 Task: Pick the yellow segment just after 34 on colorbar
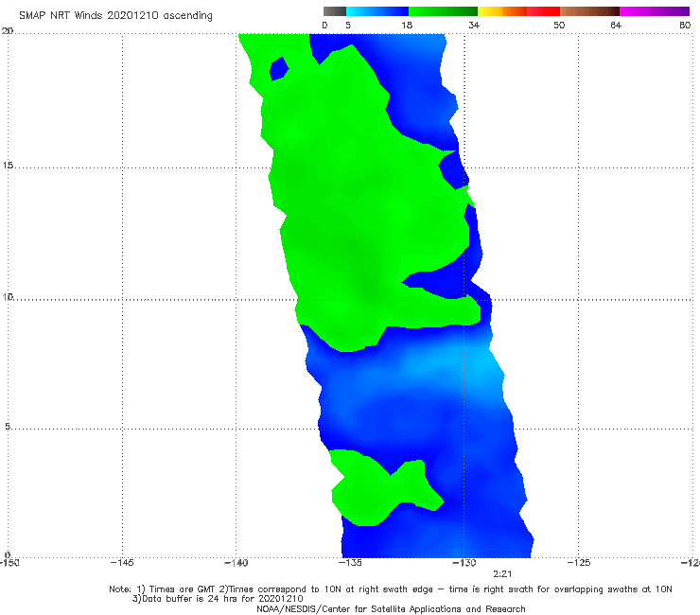point(490,11)
